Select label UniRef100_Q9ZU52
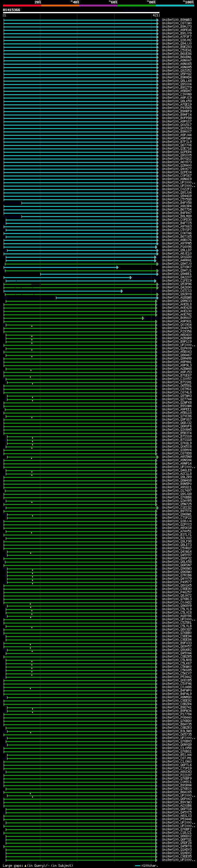Viewport: 197px width, 868px height. click(177, 71)
